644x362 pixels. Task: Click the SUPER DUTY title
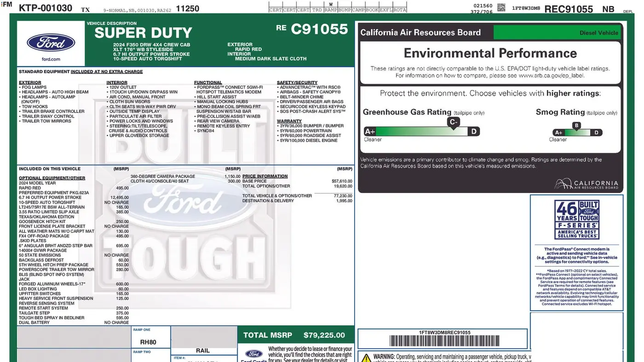143,33
